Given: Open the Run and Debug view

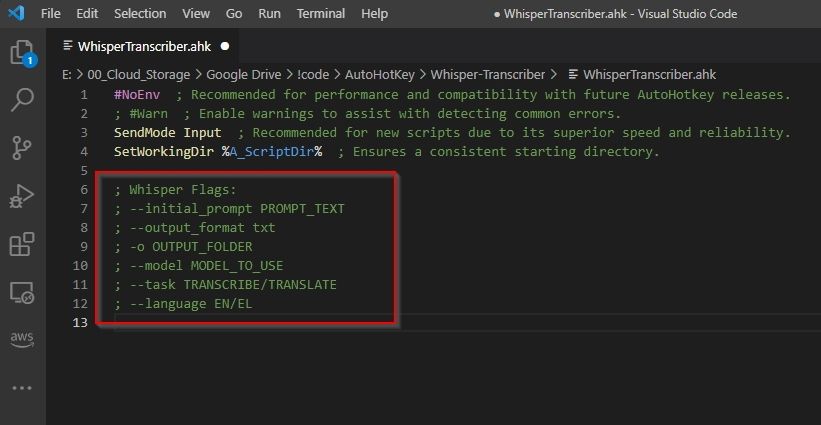Looking at the screenshot, I should point(23,196).
